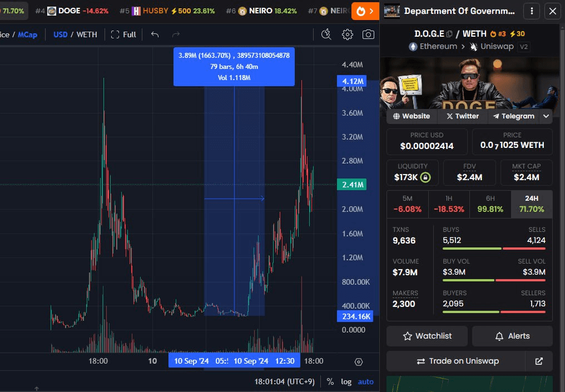
Task: Undo the last chart action
Action: click(x=155, y=34)
